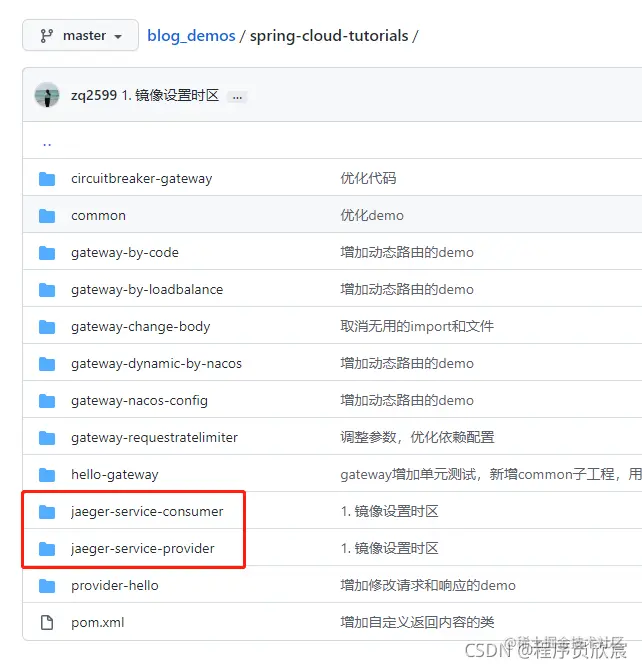
Task: Click pom.xml file icon
Action: pos(47,623)
